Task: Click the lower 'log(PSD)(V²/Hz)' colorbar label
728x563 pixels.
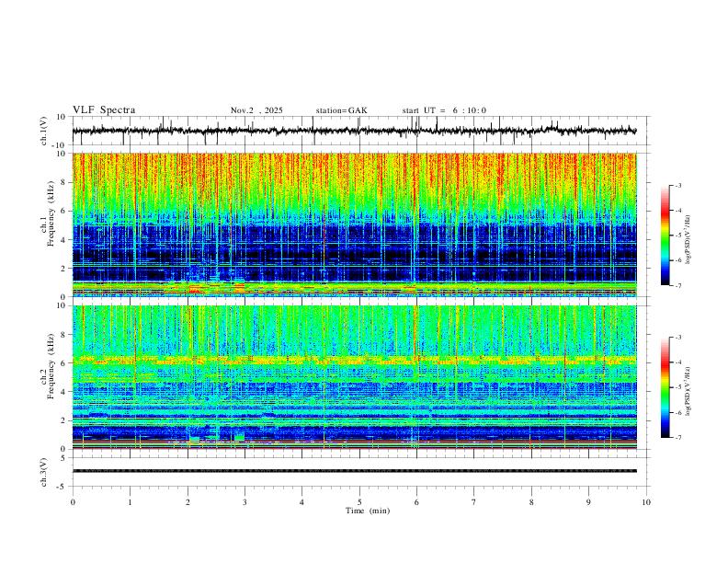Action: coord(688,392)
